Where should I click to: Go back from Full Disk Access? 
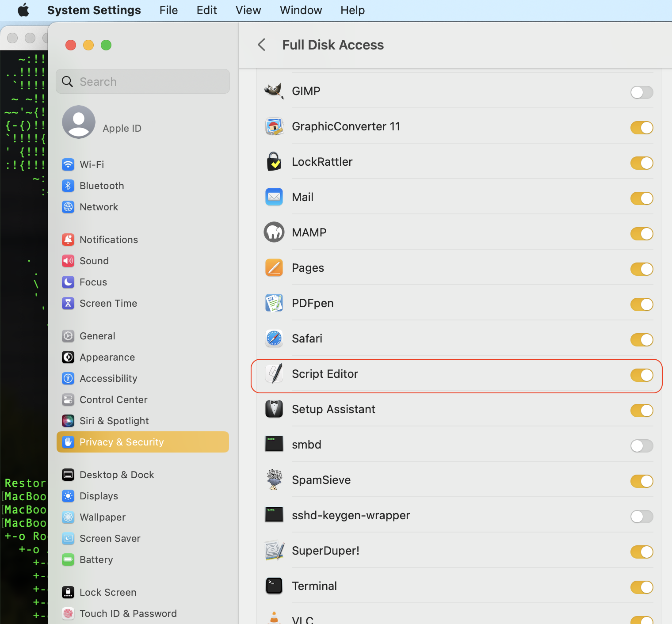262,45
